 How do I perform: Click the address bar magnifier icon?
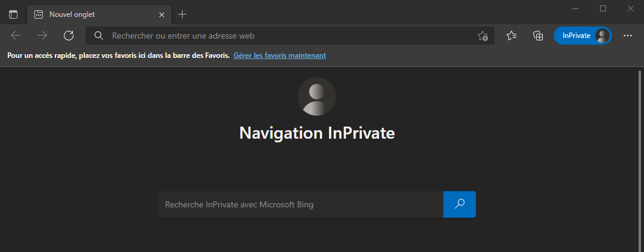click(x=98, y=36)
